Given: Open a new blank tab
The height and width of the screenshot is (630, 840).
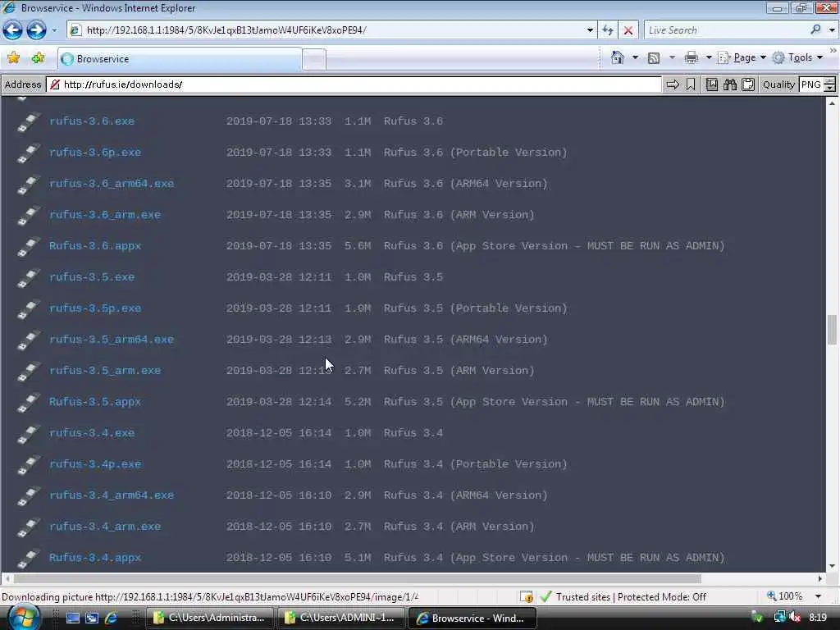Looking at the screenshot, I should tap(314, 59).
